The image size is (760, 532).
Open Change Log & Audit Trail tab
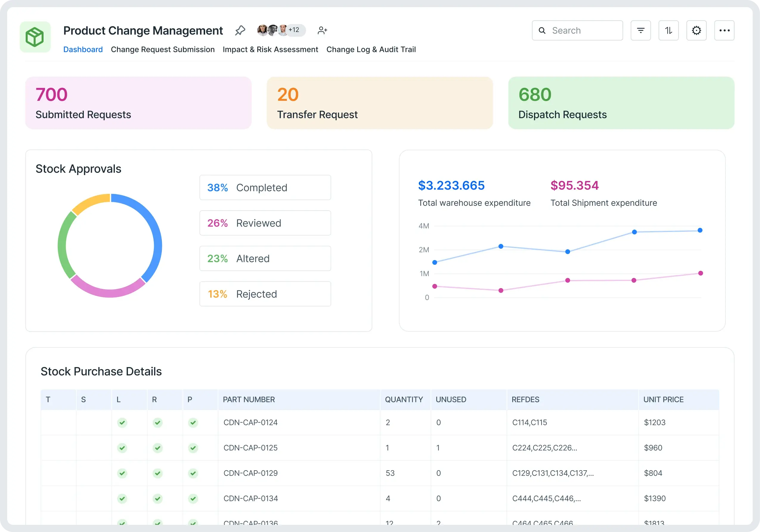click(371, 49)
